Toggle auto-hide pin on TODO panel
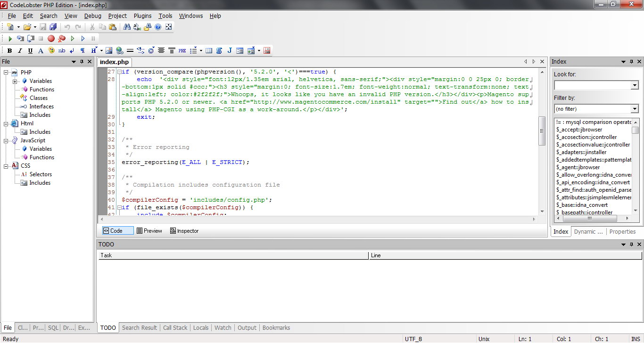 tap(632, 245)
